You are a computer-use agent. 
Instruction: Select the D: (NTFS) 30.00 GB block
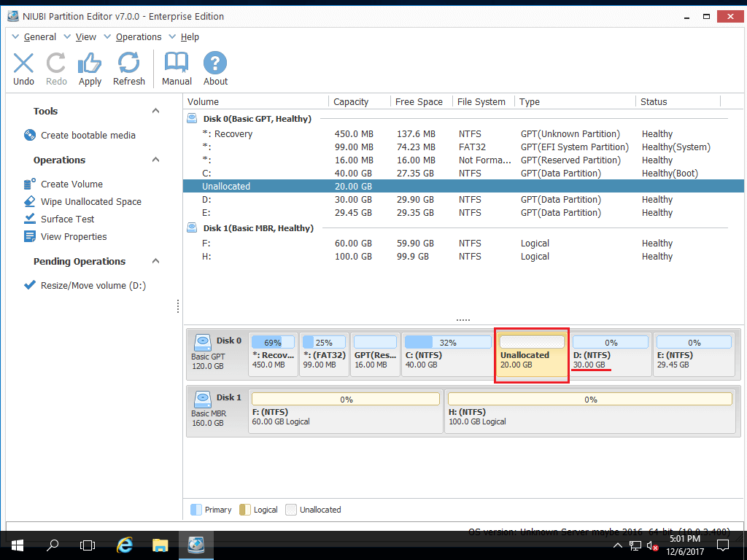(611, 354)
